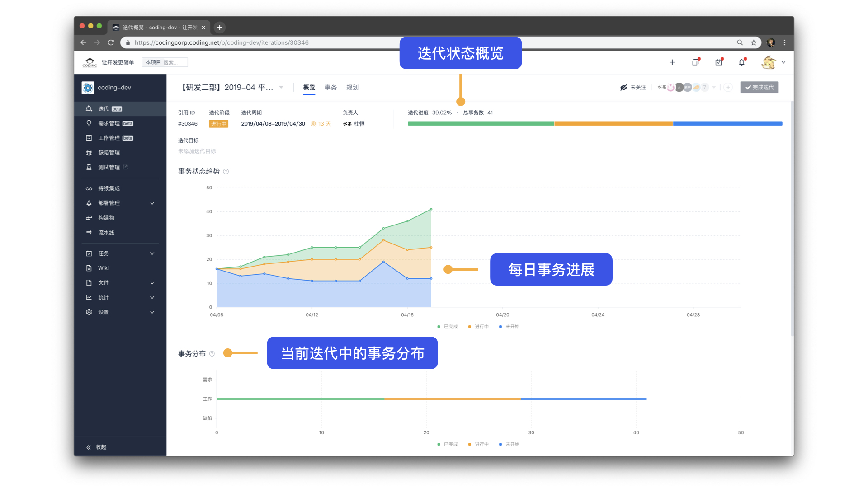
Task: Open 流水线 in the sidebar
Action: (x=105, y=232)
